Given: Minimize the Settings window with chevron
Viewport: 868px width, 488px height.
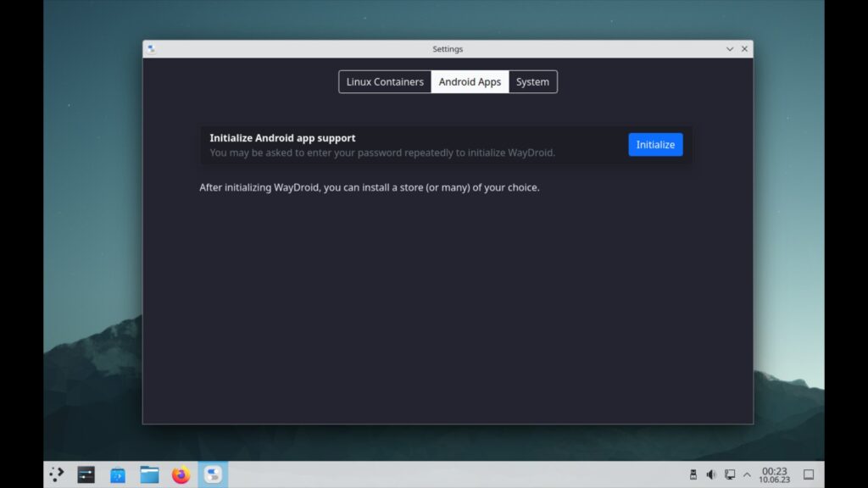Looking at the screenshot, I should coord(730,48).
